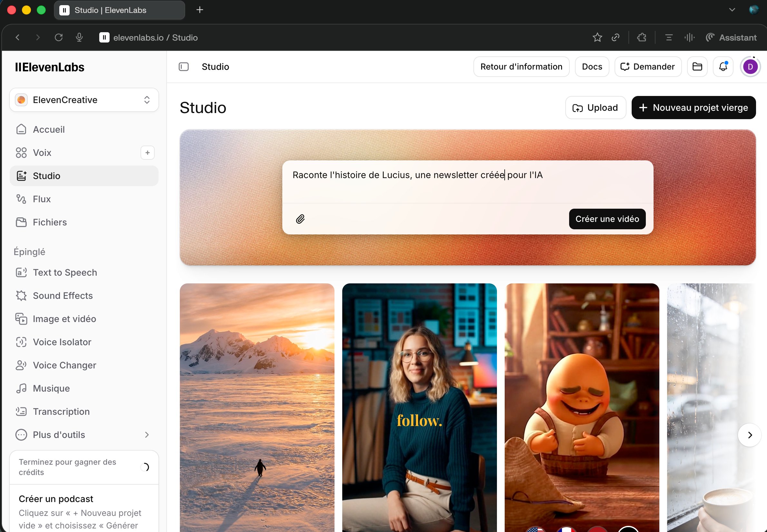Go to Accueil in the sidebar
The image size is (767, 532).
[84, 129]
